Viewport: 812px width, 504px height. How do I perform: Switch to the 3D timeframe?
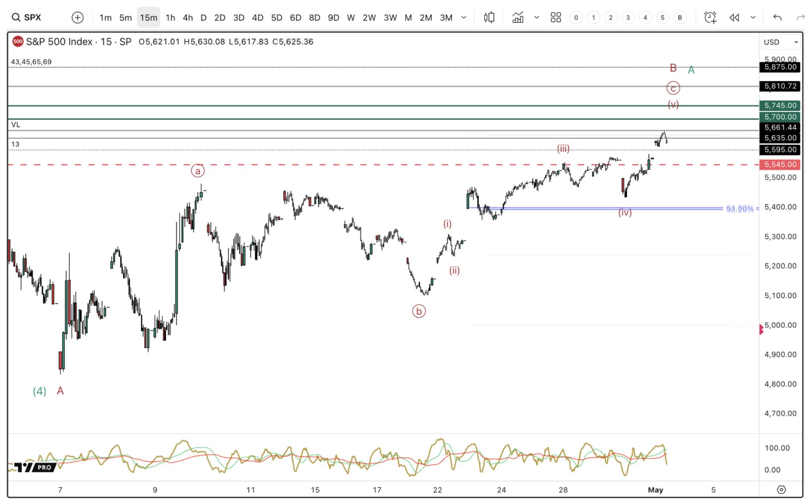click(x=239, y=17)
